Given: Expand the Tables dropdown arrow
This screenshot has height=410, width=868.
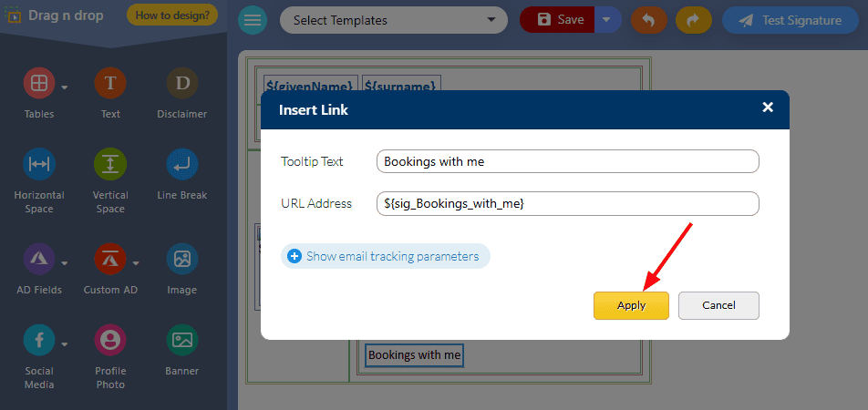Looking at the screenshot, I should [x=65, y=87].
